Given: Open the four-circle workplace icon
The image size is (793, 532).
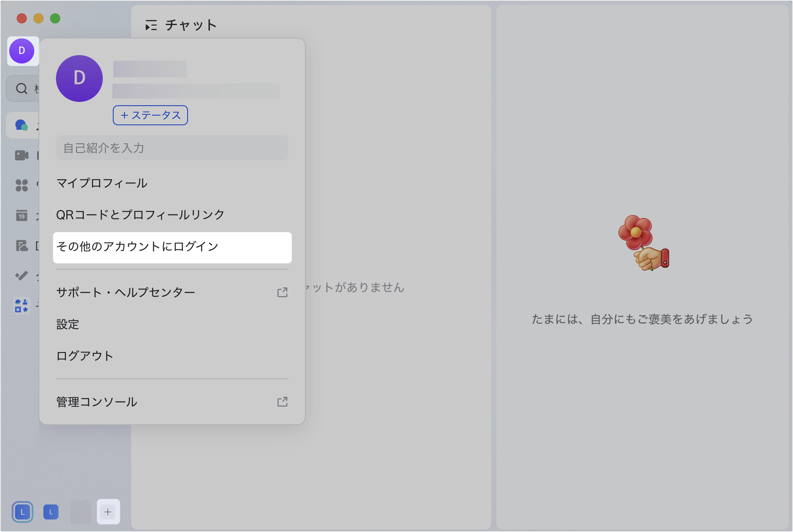Looking at the screenshot, I should (x=21, y=185).
